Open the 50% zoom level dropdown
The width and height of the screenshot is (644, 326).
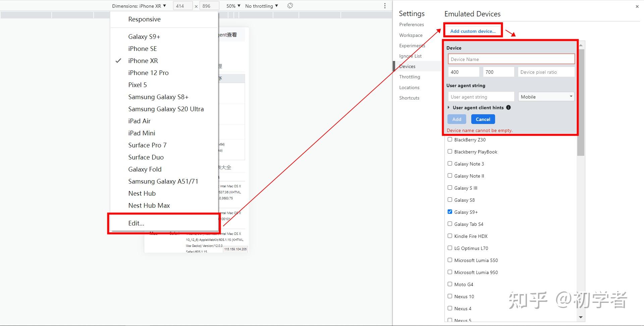pyautogui.click(x=233, y=5)
